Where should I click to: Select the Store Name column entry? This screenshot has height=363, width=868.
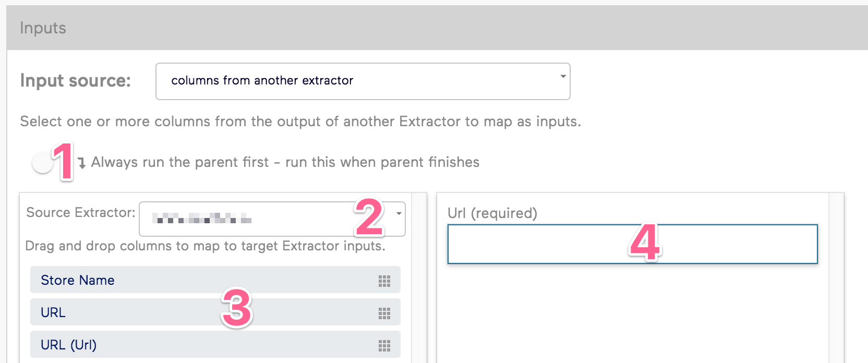coord(78,280)
